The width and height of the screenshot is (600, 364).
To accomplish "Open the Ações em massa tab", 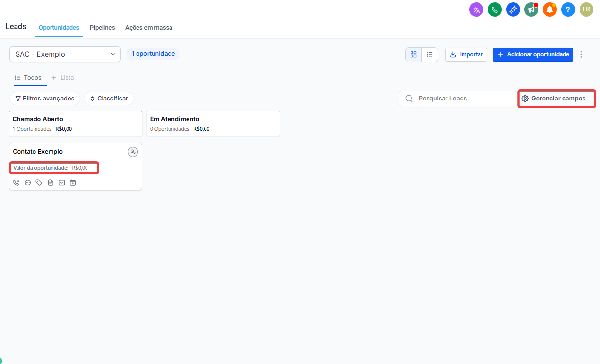I will 149,28.
